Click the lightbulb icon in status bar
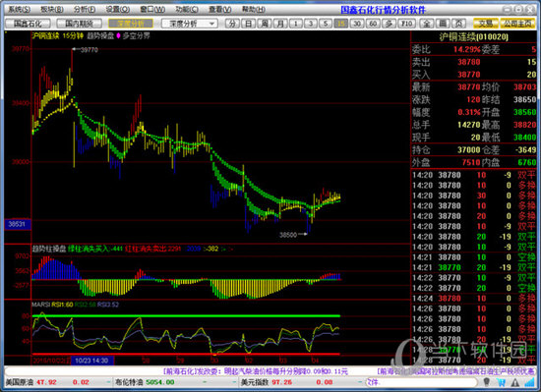541x392 pixels. click(x=487, y=382)
